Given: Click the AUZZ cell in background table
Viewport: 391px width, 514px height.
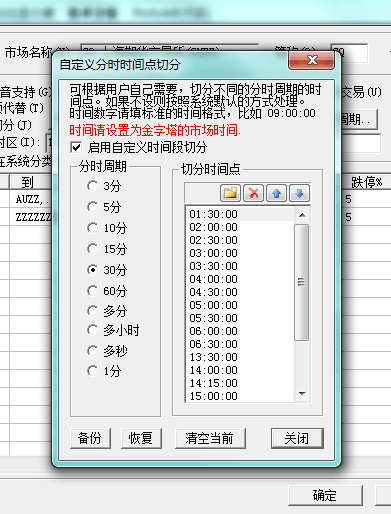Looking at the screenshot, I should pyautogui.click(x=31, y=199).
